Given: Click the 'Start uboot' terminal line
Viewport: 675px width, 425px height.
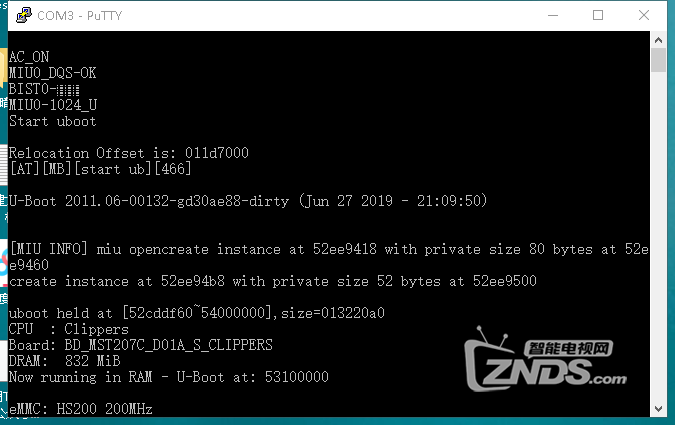Looking at the screenshot, I should [x=53, y=121].
